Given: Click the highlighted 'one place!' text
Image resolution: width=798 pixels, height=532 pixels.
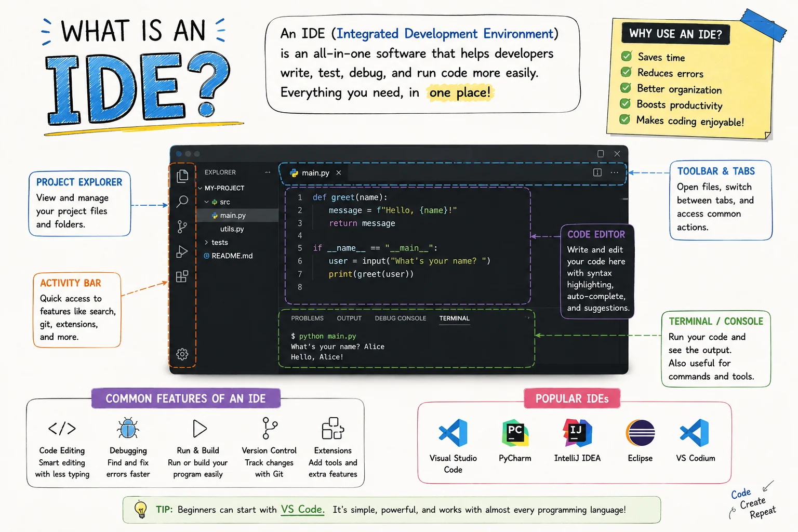Looking at the screenshot, I should (x=460, y=93).
